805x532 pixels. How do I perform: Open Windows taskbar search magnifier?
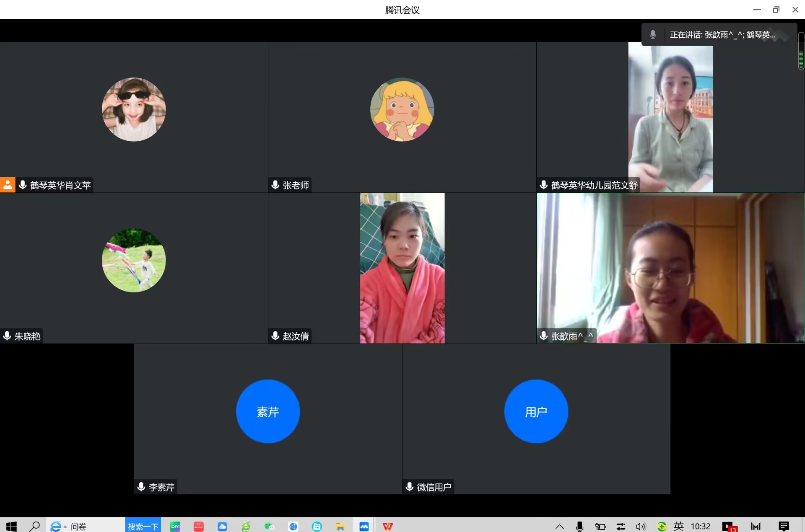click(x=34, y=526)
